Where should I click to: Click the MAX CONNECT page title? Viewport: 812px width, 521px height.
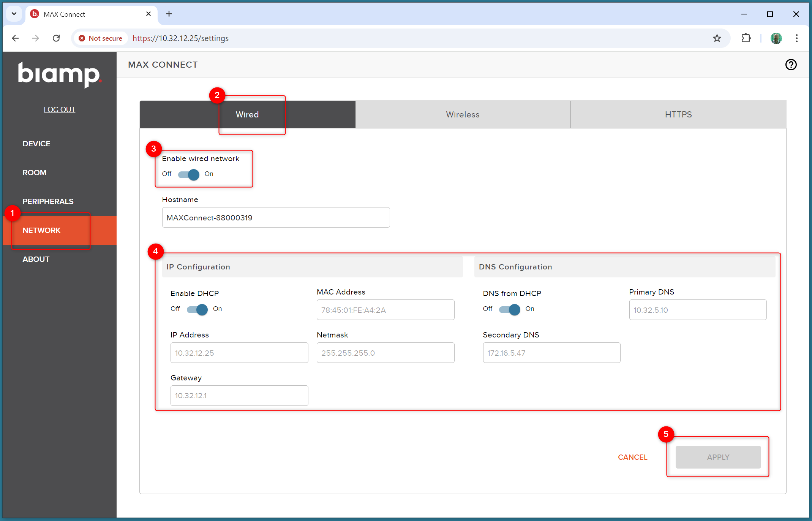pyautogui.click(x=163, y=65)
